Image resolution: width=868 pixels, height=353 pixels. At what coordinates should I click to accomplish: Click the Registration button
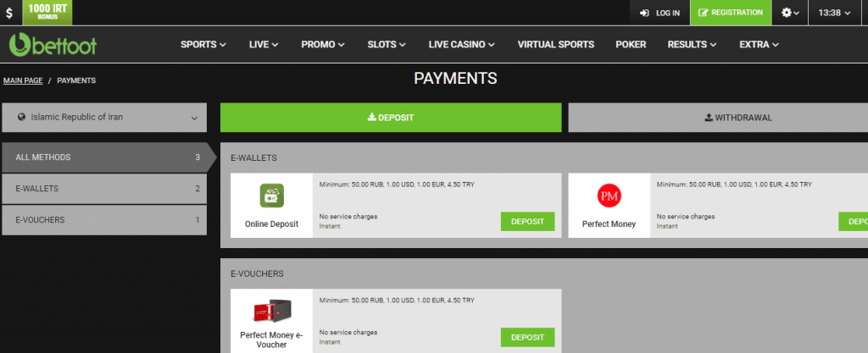[x=730, y=13]
